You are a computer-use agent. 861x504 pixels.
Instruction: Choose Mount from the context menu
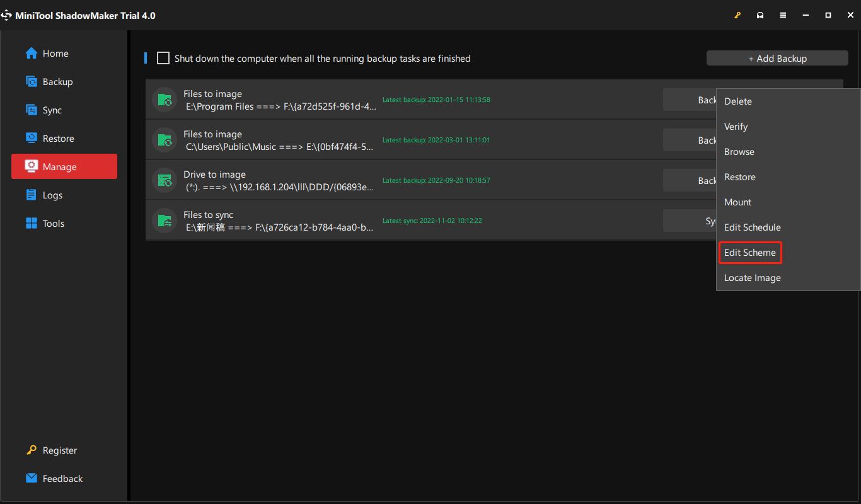[737, 202]
